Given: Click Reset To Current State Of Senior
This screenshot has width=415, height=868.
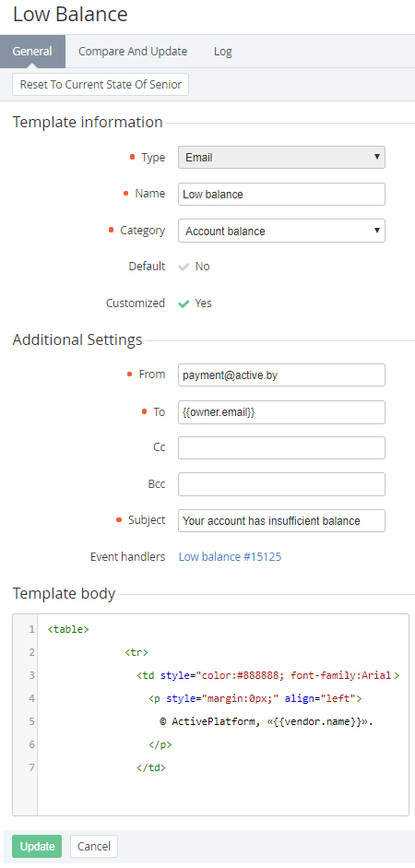Looking at the screenshot, I should coord(101,85).
